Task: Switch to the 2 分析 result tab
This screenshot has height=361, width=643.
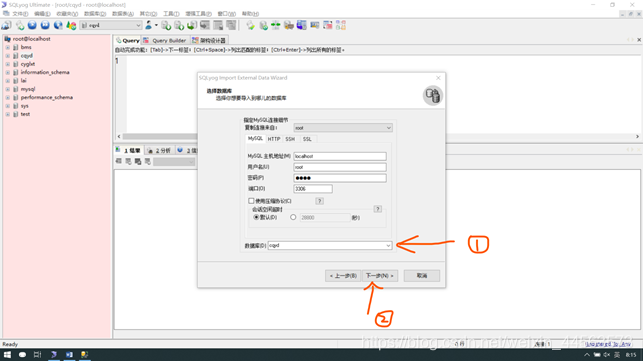Action: 159,151
